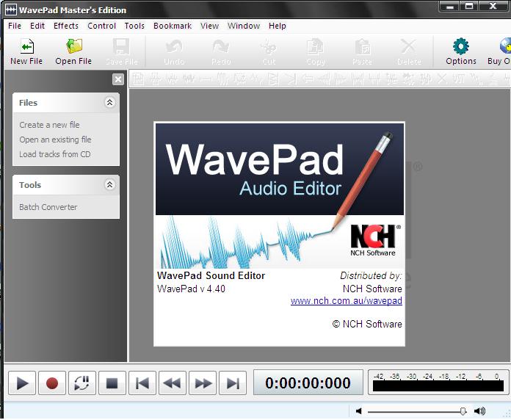Open the Edit menu
Image resolution: width=511 pixels, height=420 pixels.
37,26
